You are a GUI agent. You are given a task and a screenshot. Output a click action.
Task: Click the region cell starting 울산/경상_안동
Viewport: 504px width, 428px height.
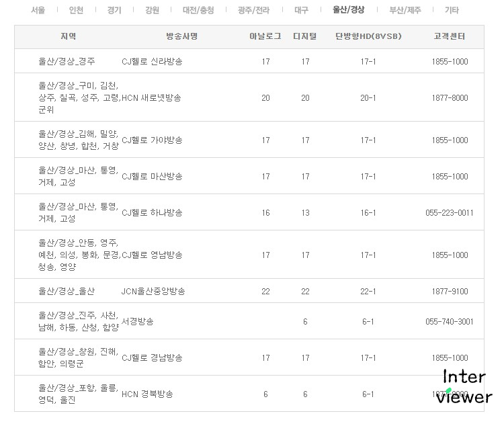point(79,255)
